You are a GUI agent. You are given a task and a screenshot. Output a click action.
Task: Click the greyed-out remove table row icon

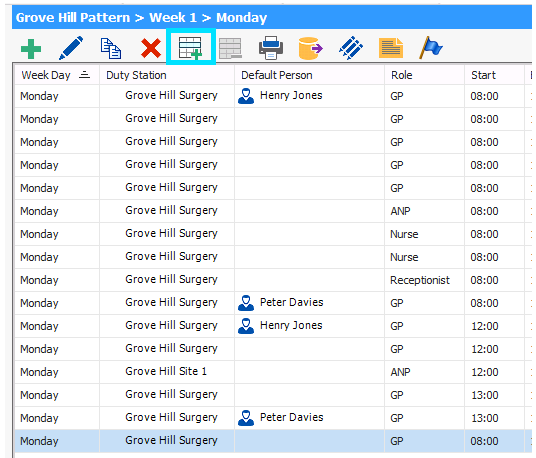click(x=230, y=49)
